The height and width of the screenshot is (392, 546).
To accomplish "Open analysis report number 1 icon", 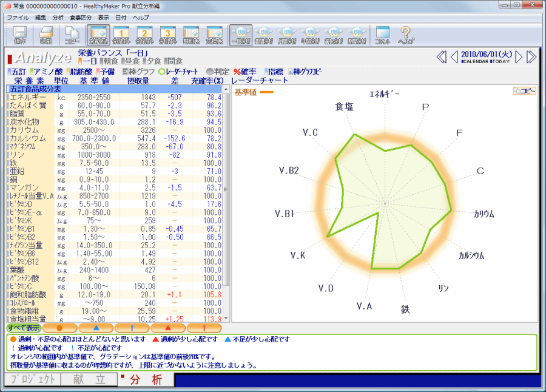I will tap(121, 35).
